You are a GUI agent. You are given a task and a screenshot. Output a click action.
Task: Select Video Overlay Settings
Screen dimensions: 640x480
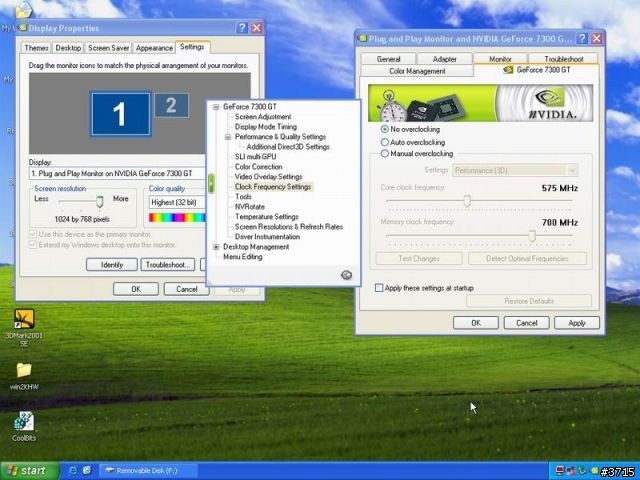click(x=269, y=177)
